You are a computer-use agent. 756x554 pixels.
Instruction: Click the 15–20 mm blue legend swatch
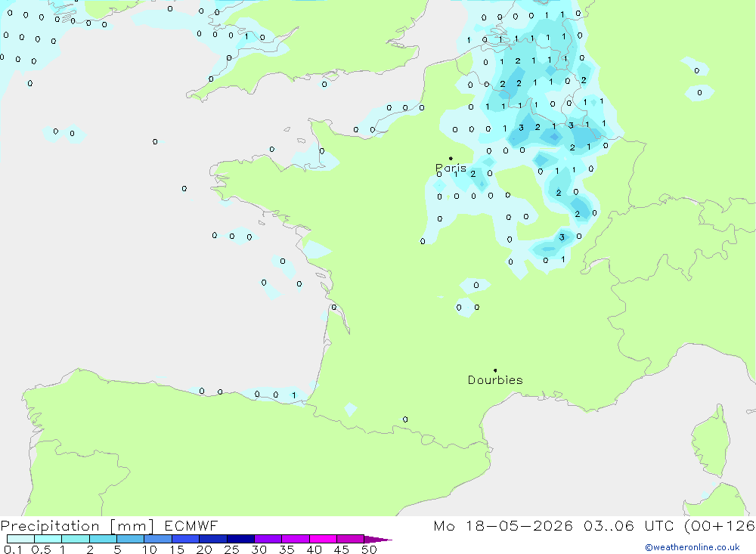coord(185,539)
